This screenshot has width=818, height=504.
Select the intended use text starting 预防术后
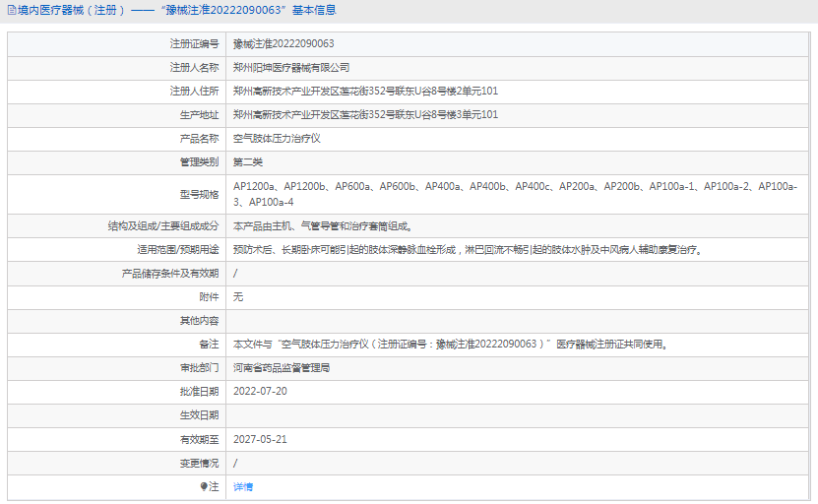[468, 250]
